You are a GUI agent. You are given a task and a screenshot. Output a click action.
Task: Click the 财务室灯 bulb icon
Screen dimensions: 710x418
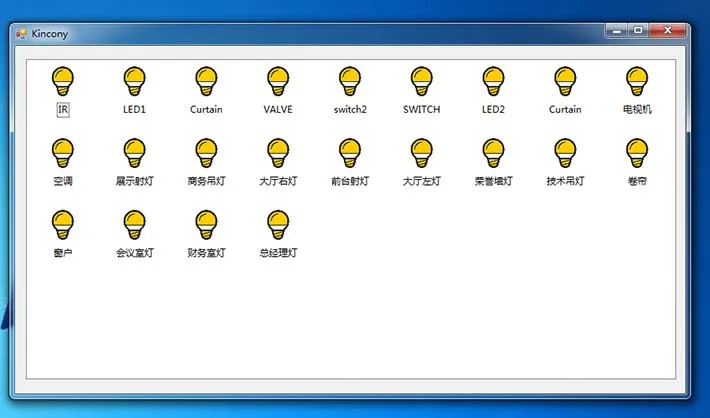coord(206,225)
